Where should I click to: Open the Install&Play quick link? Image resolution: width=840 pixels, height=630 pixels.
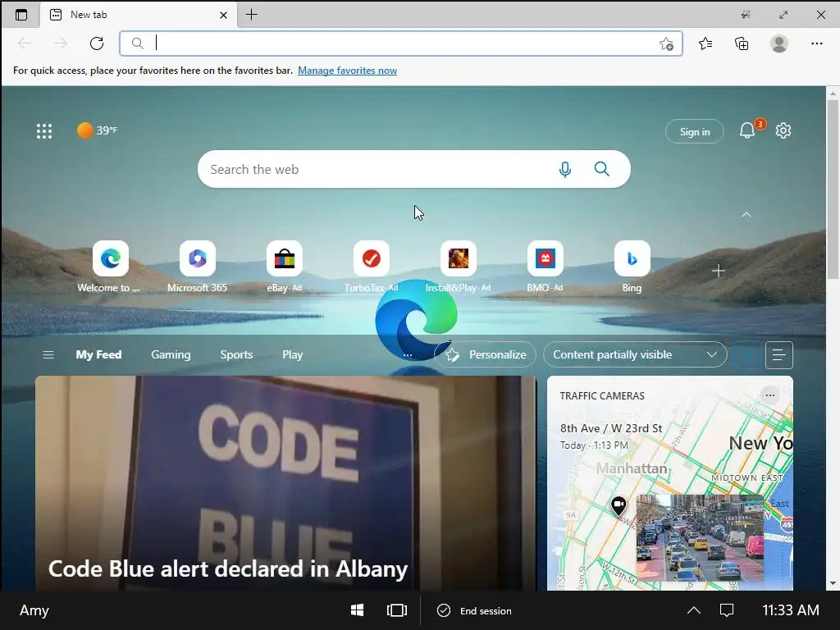point(458,267)
